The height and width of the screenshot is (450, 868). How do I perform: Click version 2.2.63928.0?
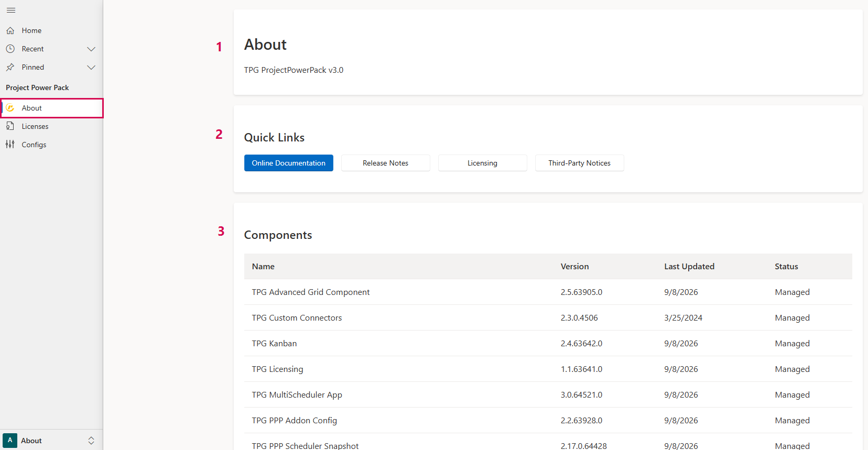(581, 421)
